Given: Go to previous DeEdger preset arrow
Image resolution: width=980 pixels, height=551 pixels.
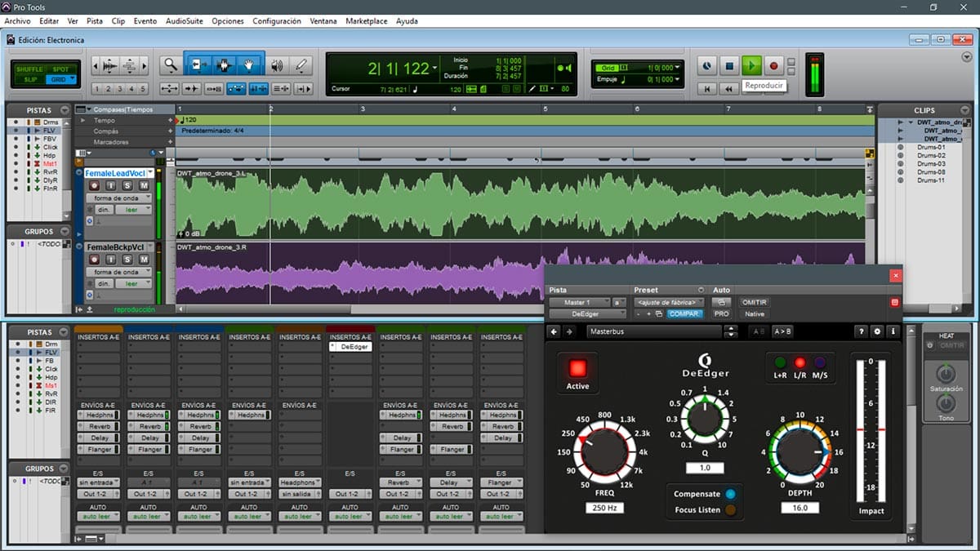Looking at the screenshot, I should pyautogui.click(x=554, y=331).
